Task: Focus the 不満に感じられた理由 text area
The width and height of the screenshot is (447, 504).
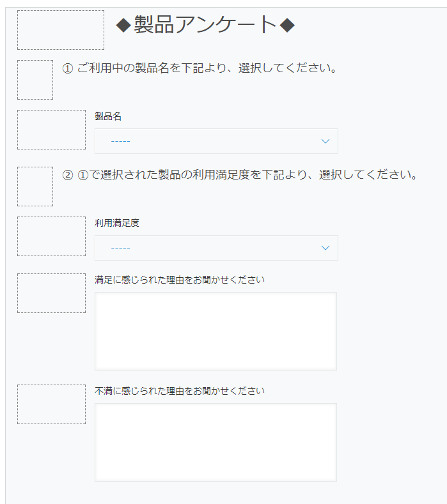Action: (216, 442)
